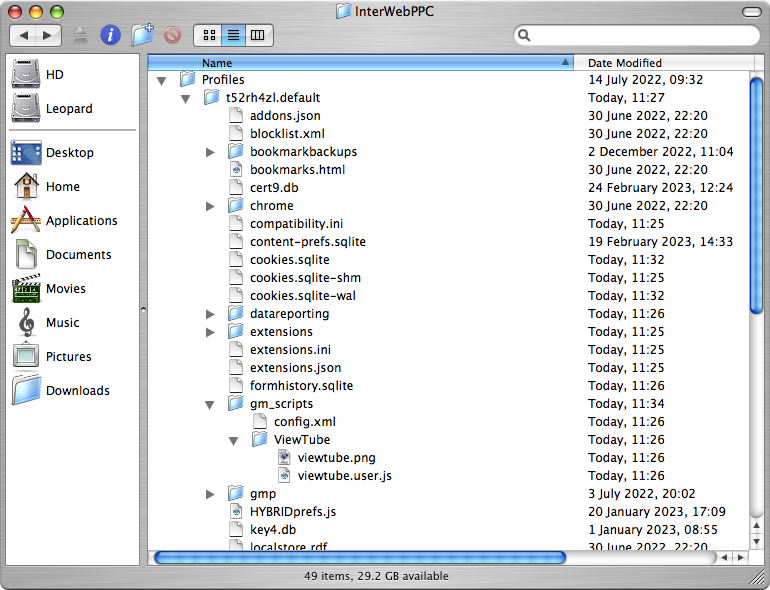Select the Profiles folder icon
The height and width of the screenshot is (590, 770).
click(x=188, y=79)
